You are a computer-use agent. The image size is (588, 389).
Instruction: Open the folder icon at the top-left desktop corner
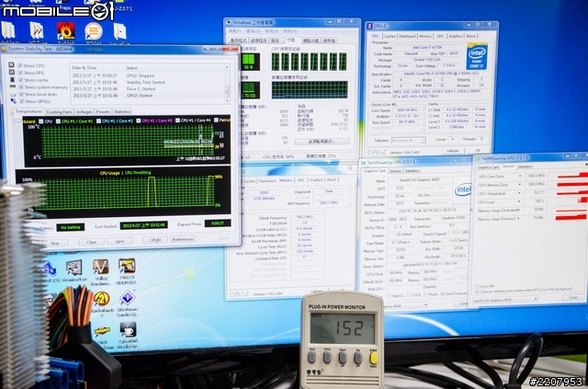pos(8,30)
